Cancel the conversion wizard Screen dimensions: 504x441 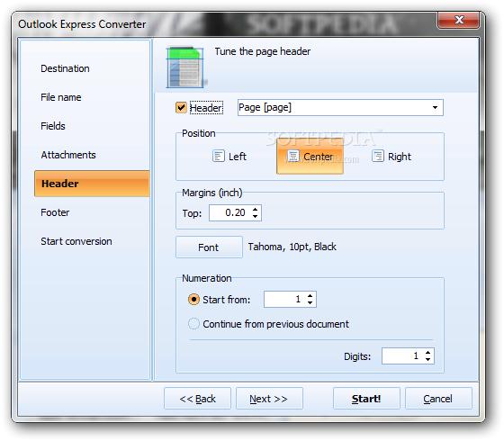coord(438,398)
